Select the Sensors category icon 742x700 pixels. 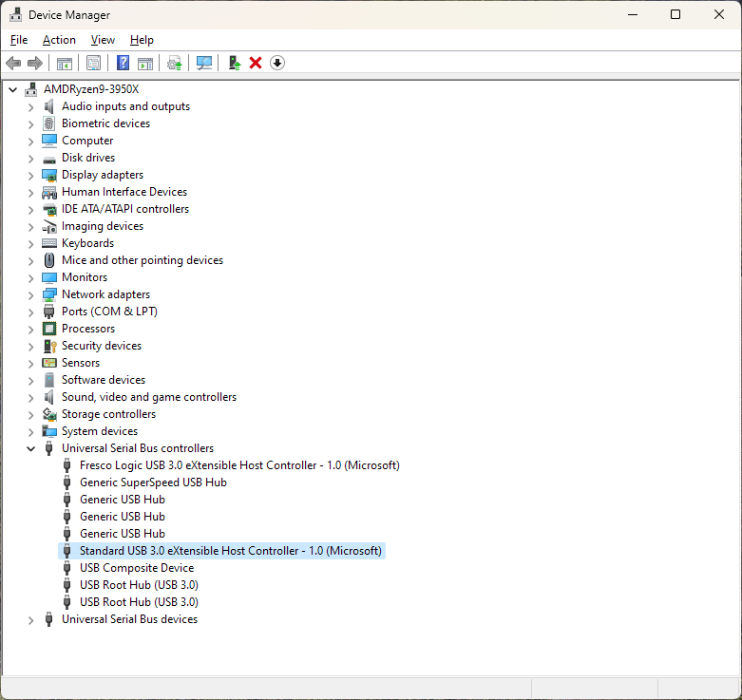49,363
